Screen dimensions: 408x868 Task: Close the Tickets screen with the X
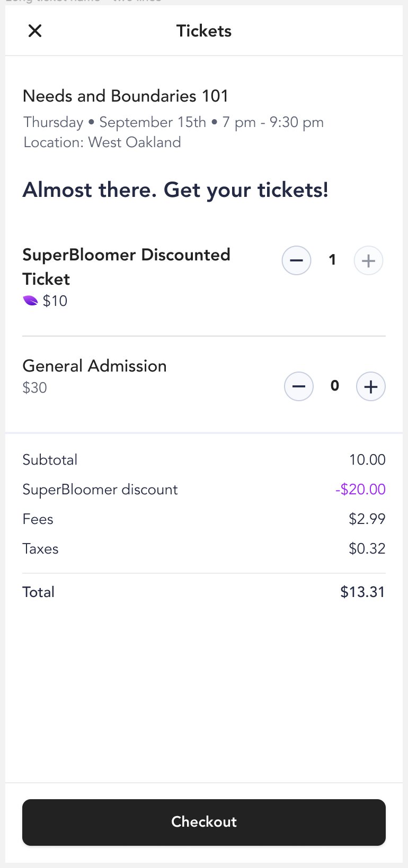pos(35,31)
